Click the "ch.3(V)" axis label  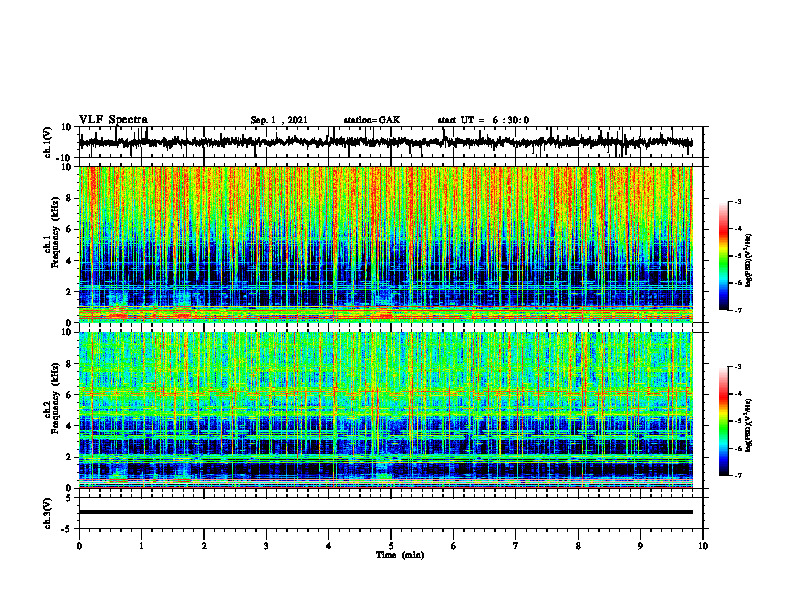coord(48,513)
